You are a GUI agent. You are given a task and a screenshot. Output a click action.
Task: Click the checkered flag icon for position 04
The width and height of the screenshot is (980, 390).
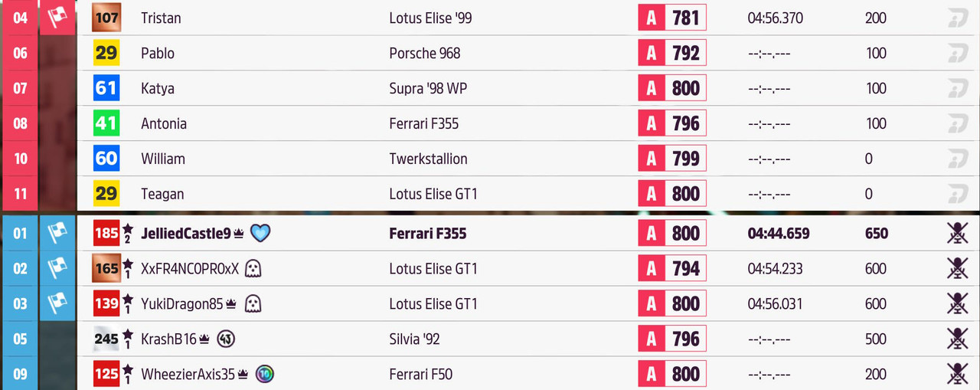58,17
